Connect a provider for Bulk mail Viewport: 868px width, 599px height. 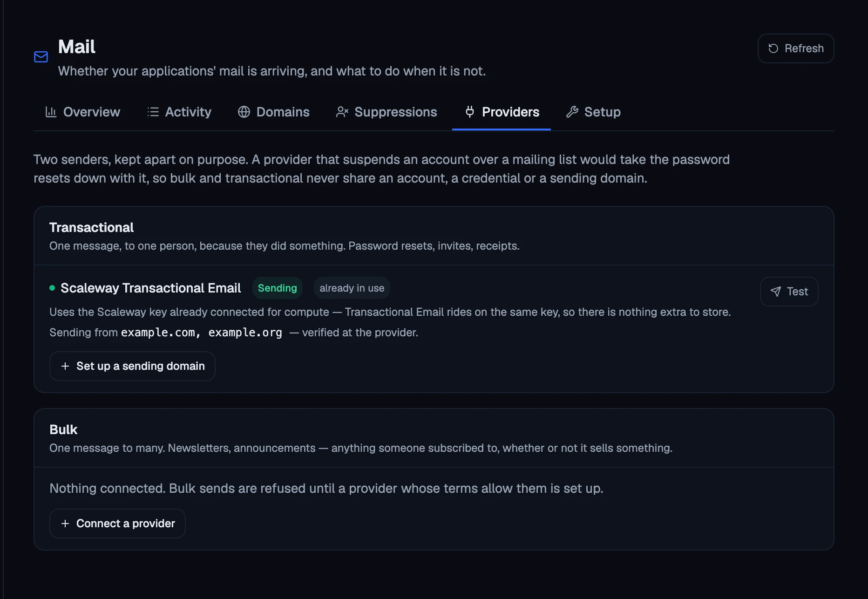pyautogui.click(x=117, y=524)
